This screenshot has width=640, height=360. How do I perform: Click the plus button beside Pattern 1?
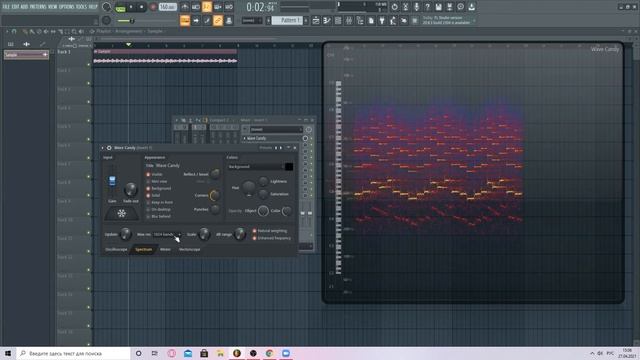(x=306, y=20)
